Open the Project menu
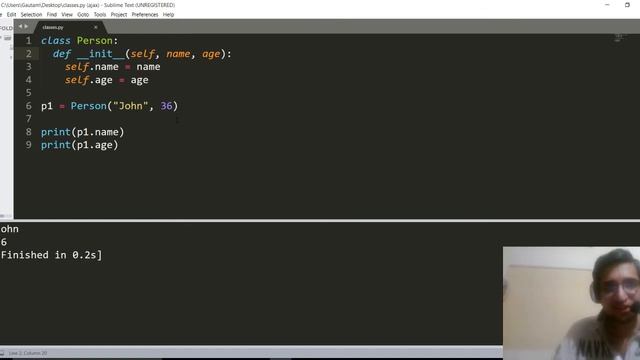 point(119,15)
